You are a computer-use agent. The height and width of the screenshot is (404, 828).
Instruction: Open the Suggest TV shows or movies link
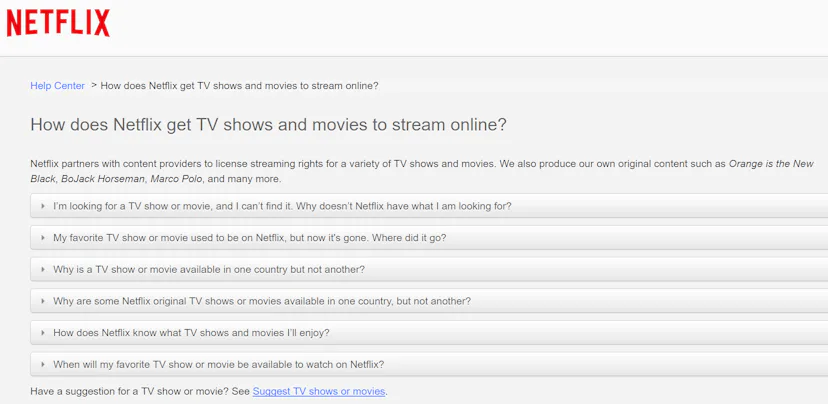(x=319, y=391)
